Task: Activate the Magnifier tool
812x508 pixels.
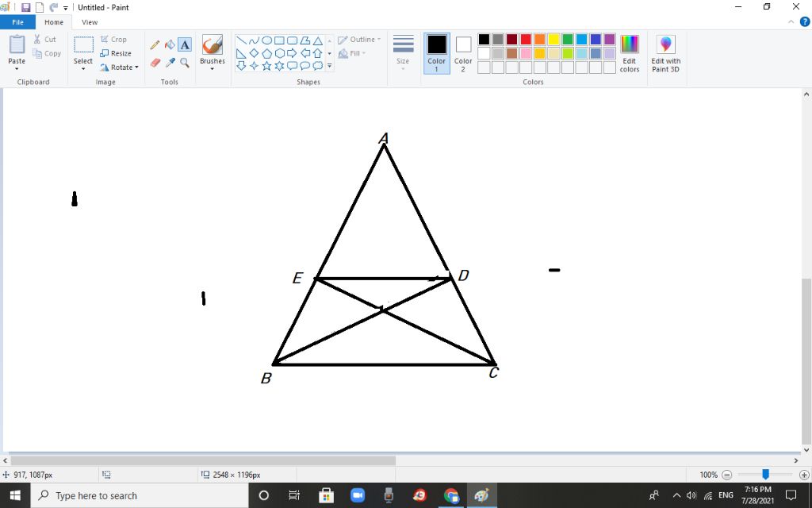Action: point(185,62)
